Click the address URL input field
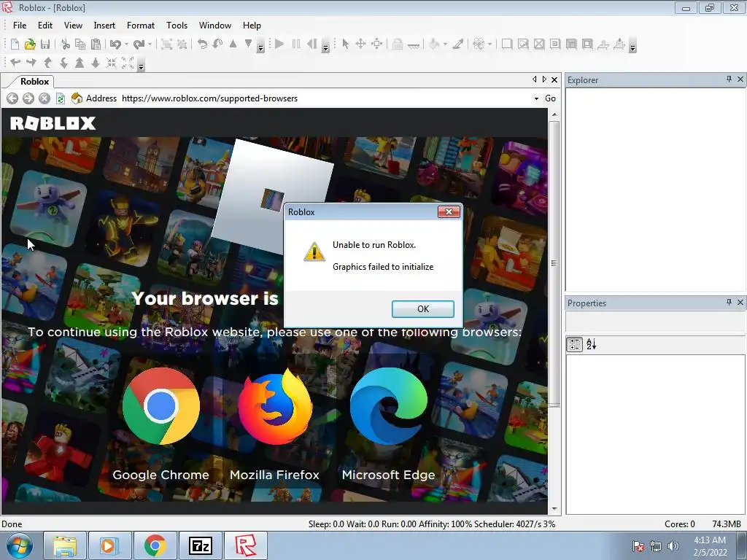The height and width of the screenshot is (560, 747). pyautogui.click(x=326, y=98)
